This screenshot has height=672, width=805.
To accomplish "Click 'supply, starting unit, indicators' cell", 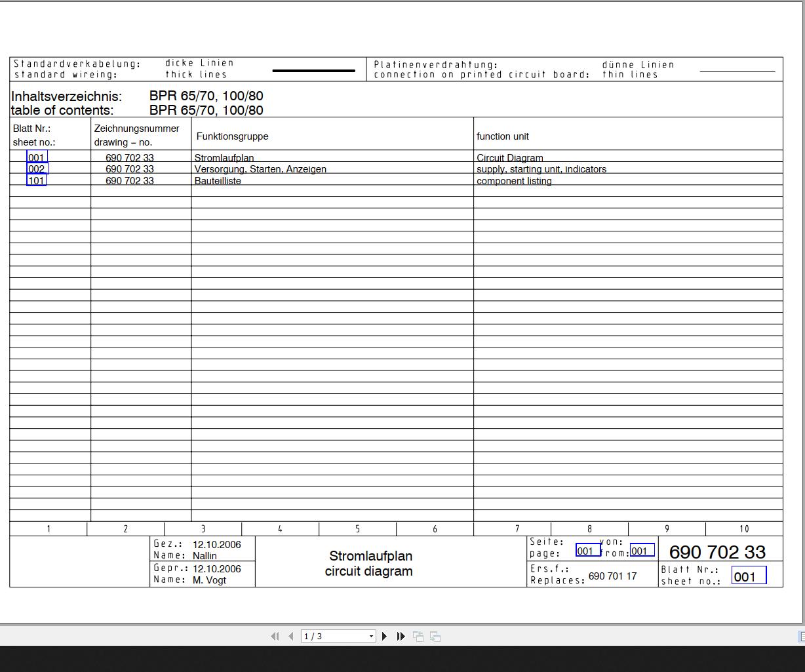I will tap(541, 169).
